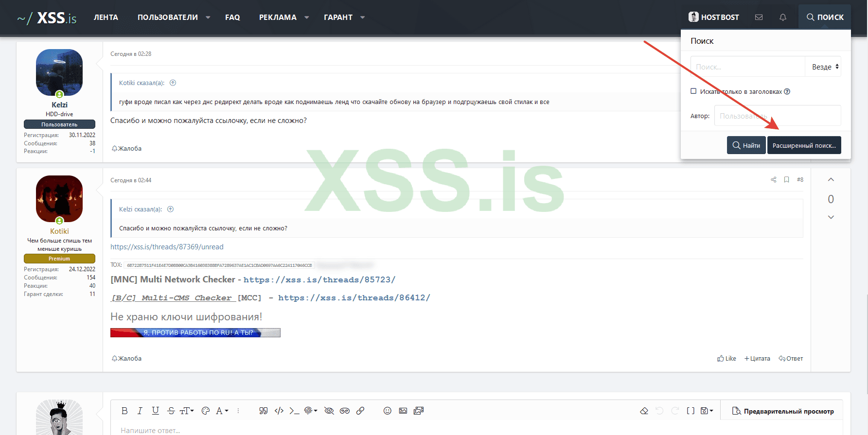This screenshot has width=868, height=435.
Task: Click the search keywords field 'Поиск...'
Action: (x=748, y=67)
